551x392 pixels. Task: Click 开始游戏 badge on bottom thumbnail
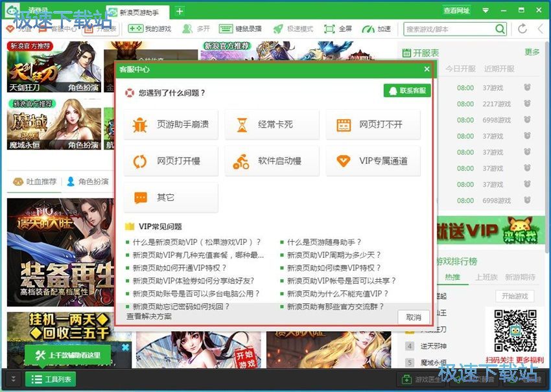(x=244, y=359)
